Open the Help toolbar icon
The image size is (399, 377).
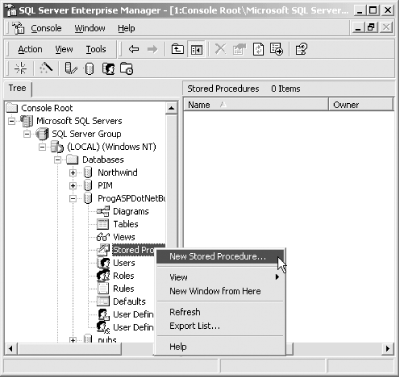(301, 49)
